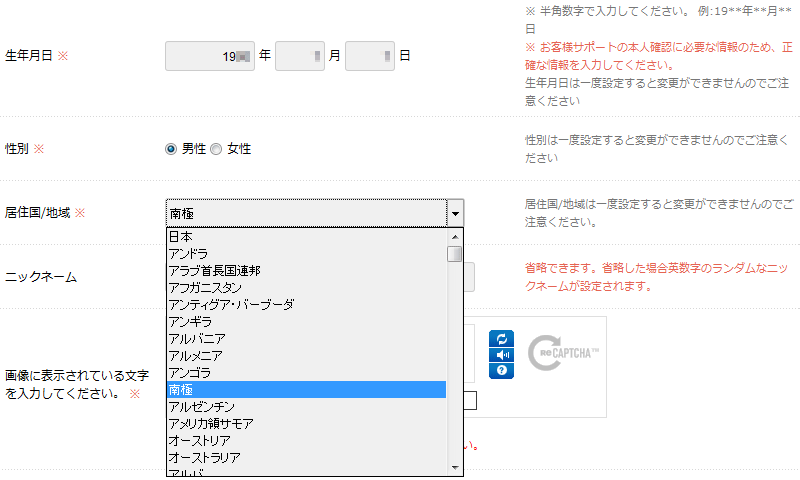Select the 女性 radio button
Screen dimensions: 800x480
pos(216,149)
